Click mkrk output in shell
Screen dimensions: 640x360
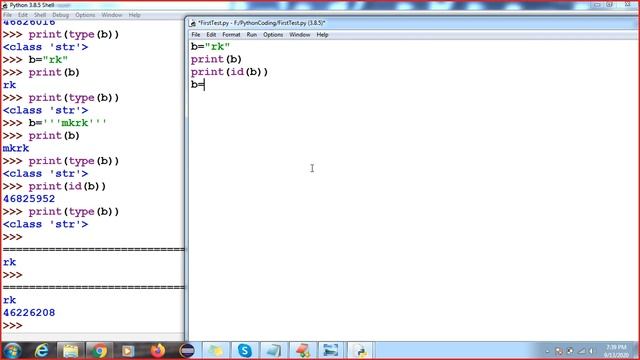point(16,148)
